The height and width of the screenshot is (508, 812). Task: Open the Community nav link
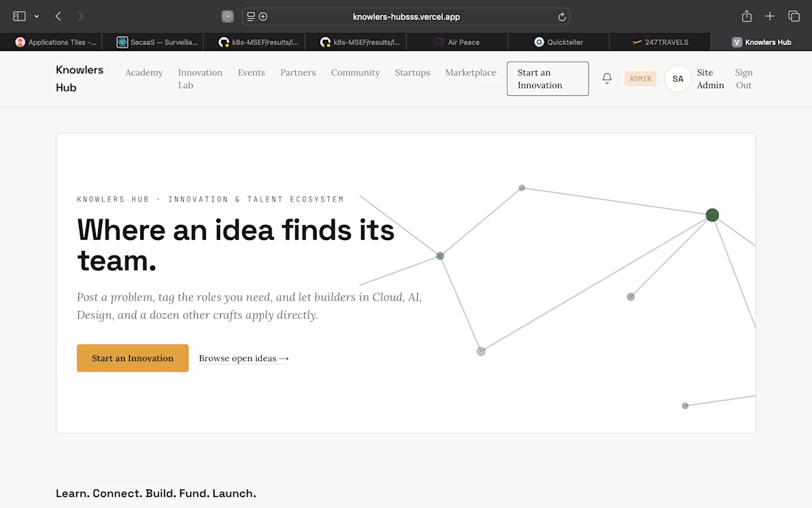click(x=355, y=72)
